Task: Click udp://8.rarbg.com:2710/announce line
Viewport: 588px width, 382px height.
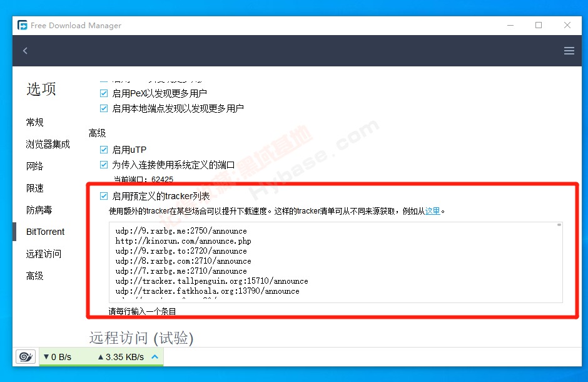Action: (183, 261)
